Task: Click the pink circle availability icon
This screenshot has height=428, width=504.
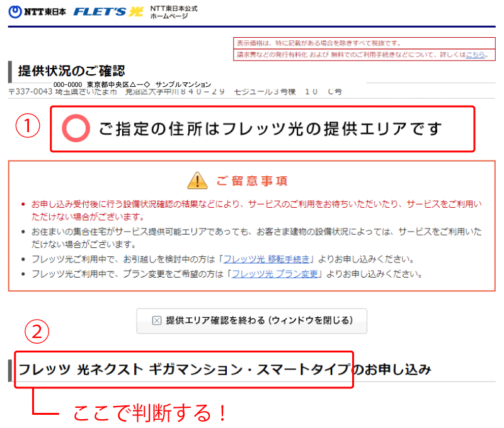Action: [x=76, y=128]
